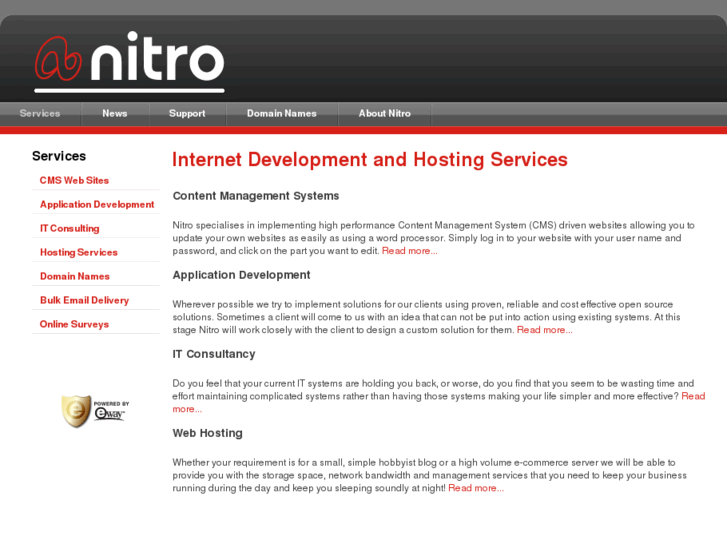Open the IT Consulting sidebar link
727x545 pixels.
point(70,228)
